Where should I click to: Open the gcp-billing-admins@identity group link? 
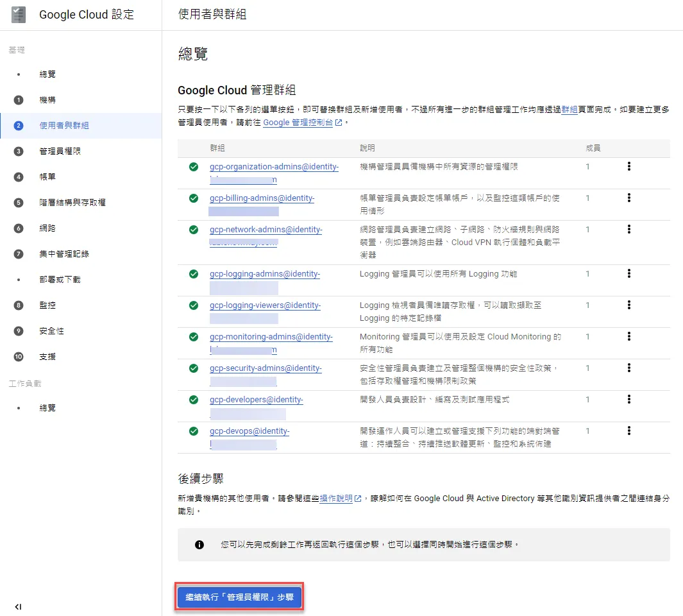click(x=262, y=198)
